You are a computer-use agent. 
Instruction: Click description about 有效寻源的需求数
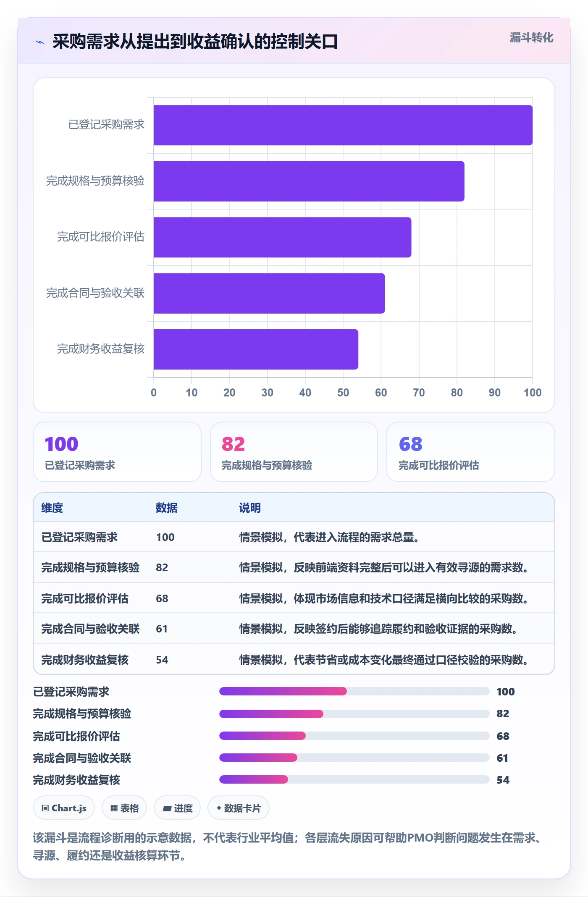point(384,567)
